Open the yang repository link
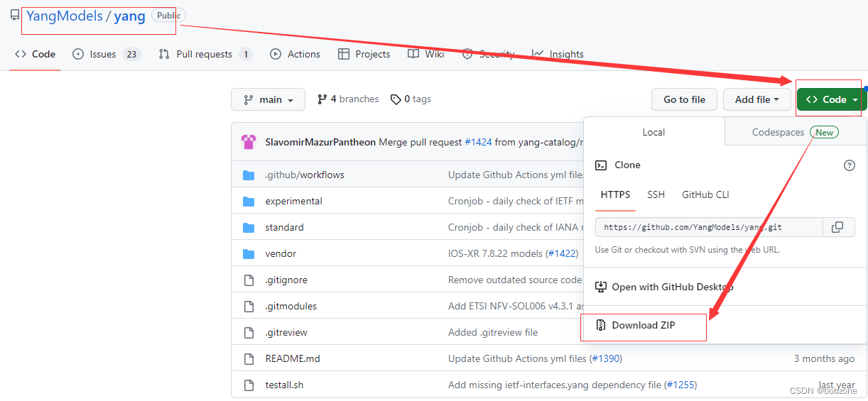The width and height of the screenshot is (868, 401). pyautogui.click(x=130, y=16)
